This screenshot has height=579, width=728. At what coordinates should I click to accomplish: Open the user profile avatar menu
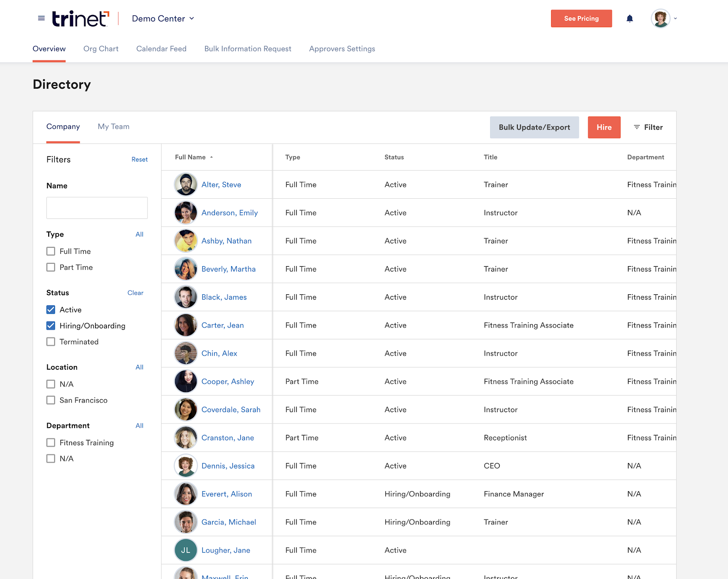[x=661, y=19]
